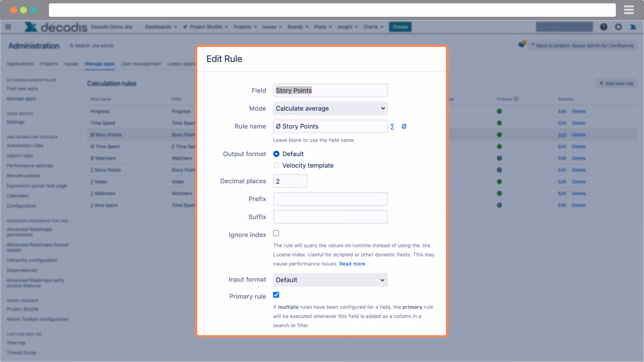The width and height of the screenshot is (644, 362).
Task: Click the Search Jira admin box
Action: pos(92,46)
